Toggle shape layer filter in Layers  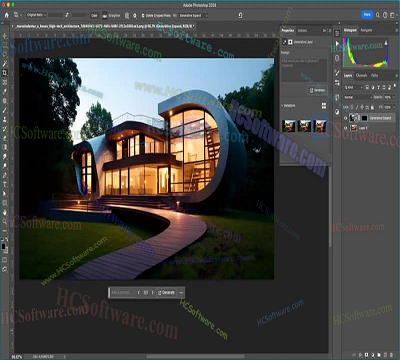[384, 87]
